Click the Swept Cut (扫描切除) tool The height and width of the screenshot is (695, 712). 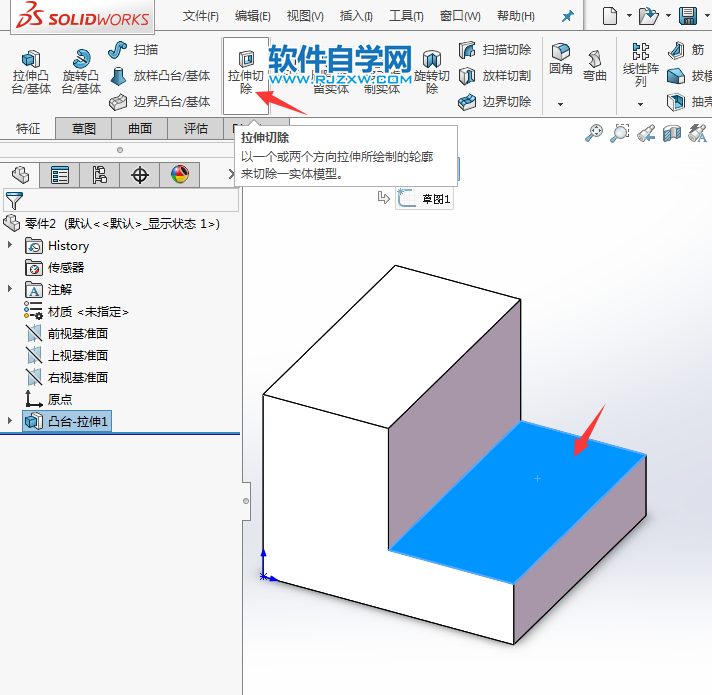[x=494, y=49]
